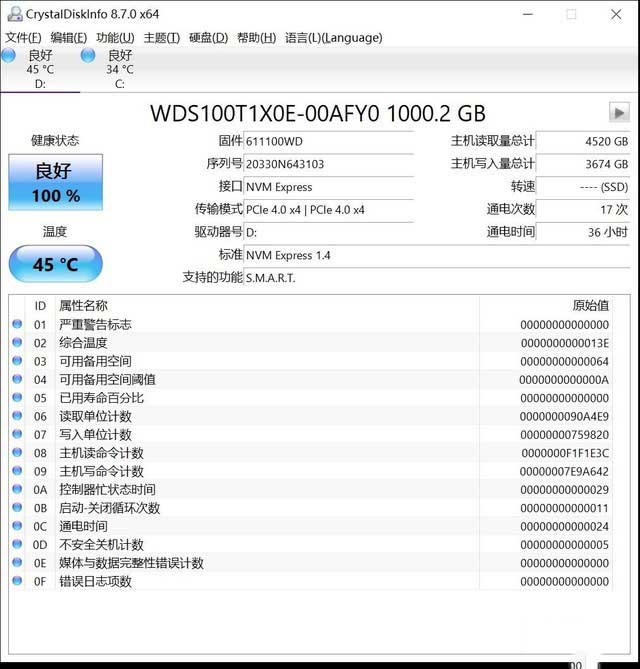This screenshot has width=640, height=669.
Task: Switch to the 良好 34 °C C: disk tab
Action: 119,70
